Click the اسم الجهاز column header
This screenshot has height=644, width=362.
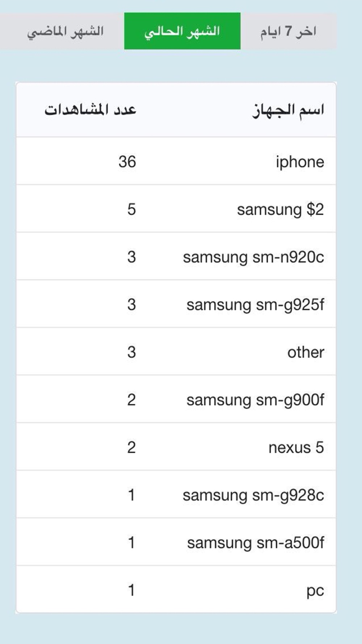coord(288,110)
